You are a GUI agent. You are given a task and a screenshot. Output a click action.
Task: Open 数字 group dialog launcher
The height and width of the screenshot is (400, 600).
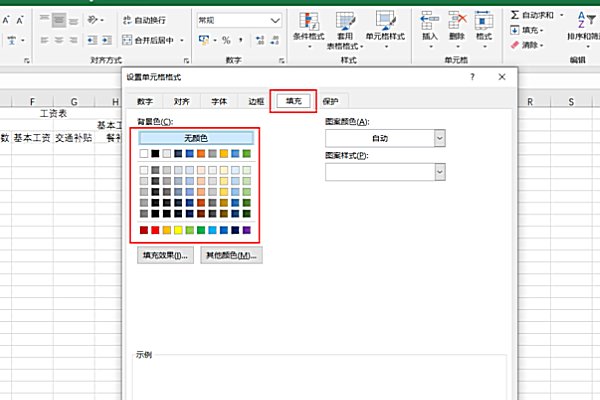(282, 60)
